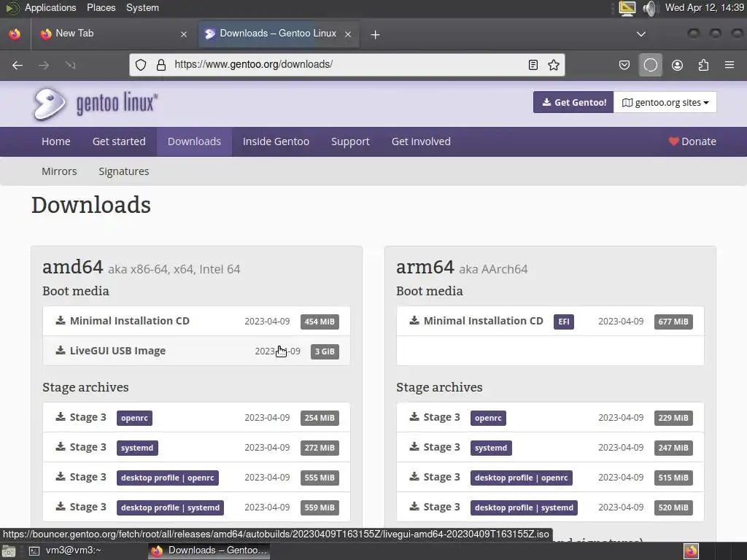The image size is (747, 560).
Task: Open the Mirrors sub-navigation link
Action: (x=59, y=171)
